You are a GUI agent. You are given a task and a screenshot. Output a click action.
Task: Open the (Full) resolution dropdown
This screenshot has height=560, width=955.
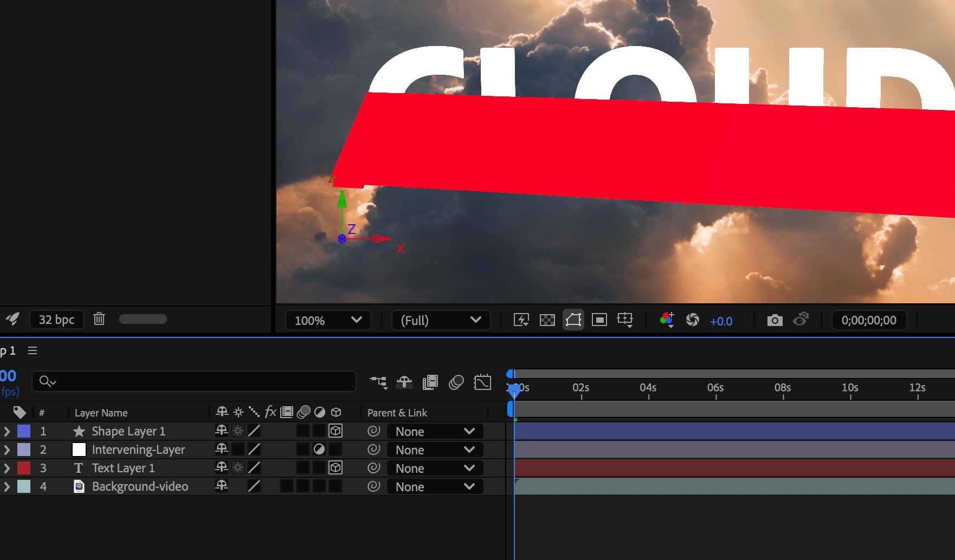tap(441, 320)
